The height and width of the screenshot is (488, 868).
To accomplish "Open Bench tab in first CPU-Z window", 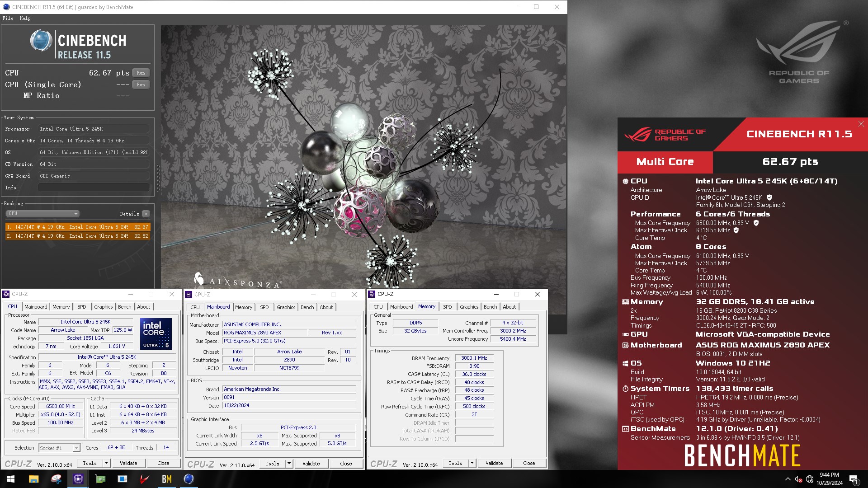I will pyautogui.click(x=125, y=307).
